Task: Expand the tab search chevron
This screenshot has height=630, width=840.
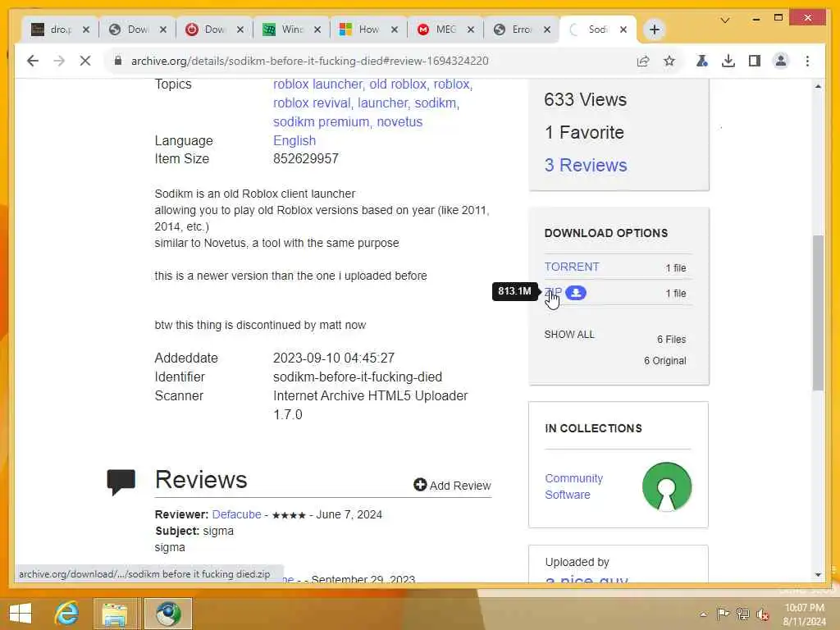Action: point(725,21)
